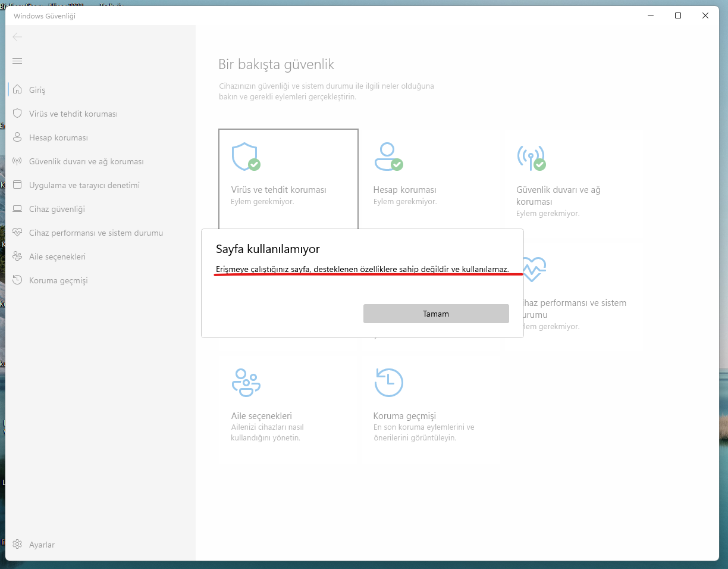Click description text under Koruma geçmişi card
The height and width of the screenshot is (569, 728).
(423, 433)
